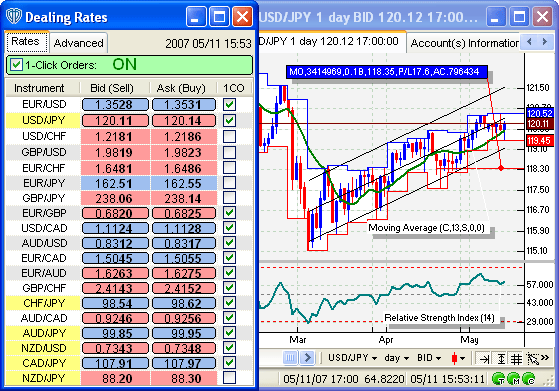Click the chart shift arrow-to-bar icon
The width and height of the screenshot is (559, 391).
484,359
